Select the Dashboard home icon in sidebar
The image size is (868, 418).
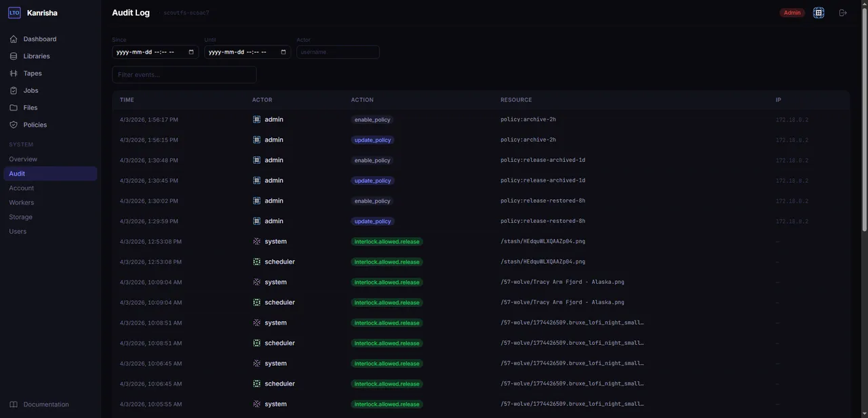pyautogui.click(x=13, y=39)
